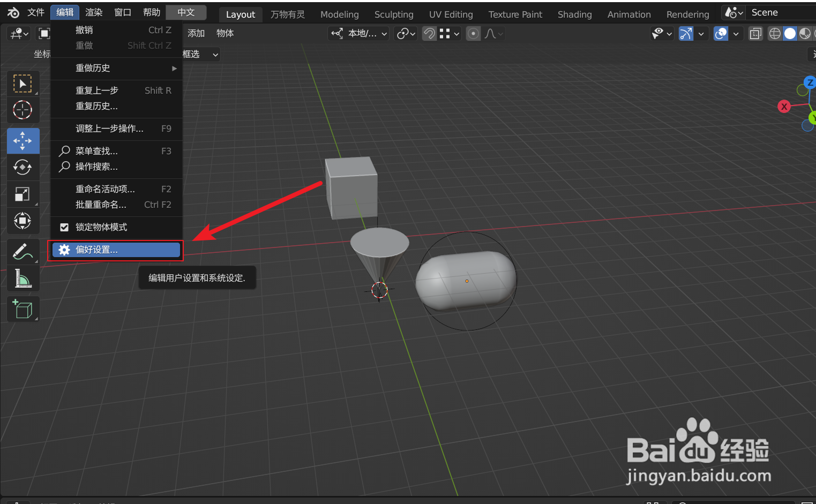Expand the overlays options arrow
The width and height of the screenshot is (816, 504).
[x=736, y=34]
